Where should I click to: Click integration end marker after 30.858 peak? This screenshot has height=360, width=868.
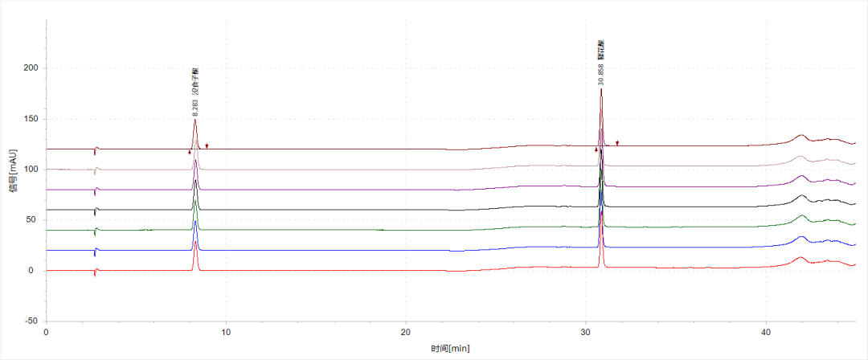coord(617,143)
